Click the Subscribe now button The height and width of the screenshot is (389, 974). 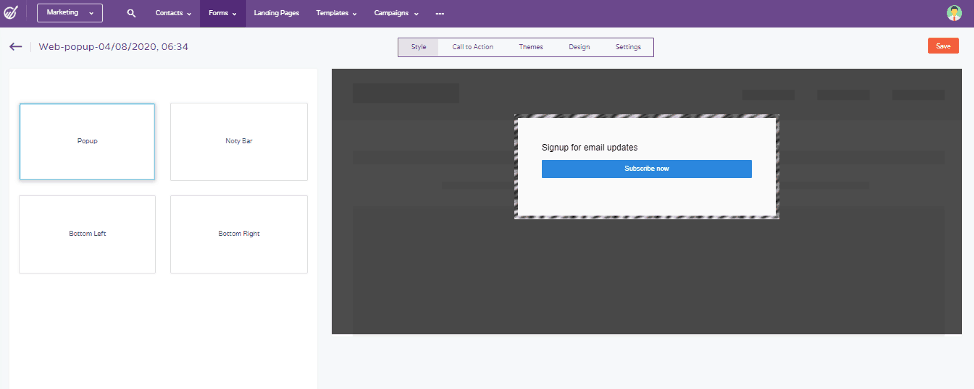pyautogui.click(x=647, y=169)
